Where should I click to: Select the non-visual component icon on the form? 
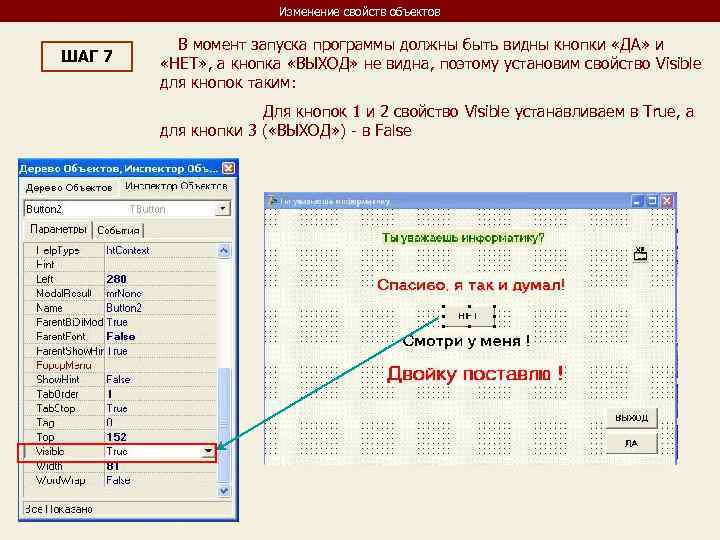point(641,254)
